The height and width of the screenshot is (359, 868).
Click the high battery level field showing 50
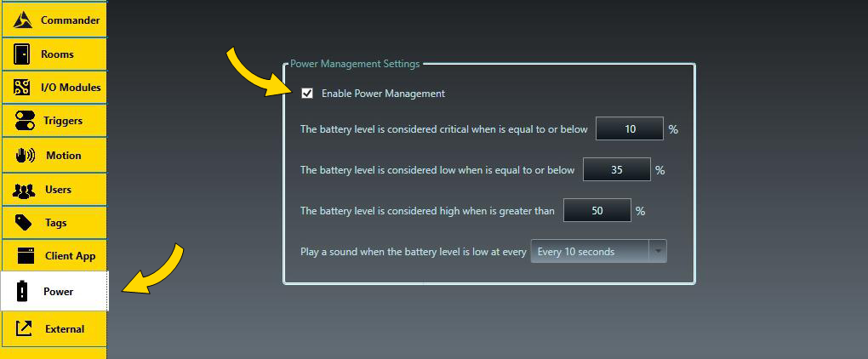click(x=597, y=210)
